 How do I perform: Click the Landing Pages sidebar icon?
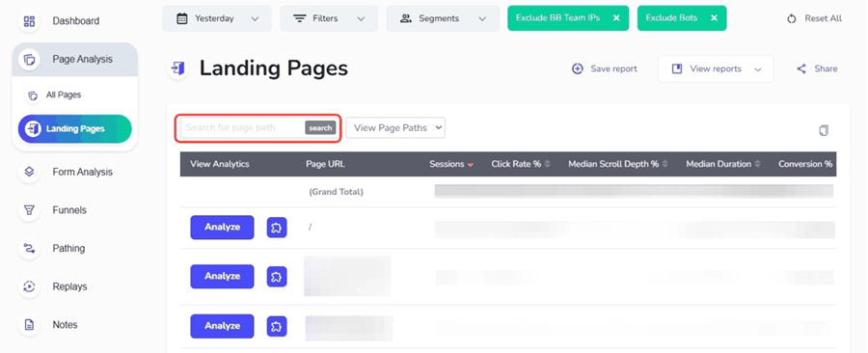coord(33,129)
